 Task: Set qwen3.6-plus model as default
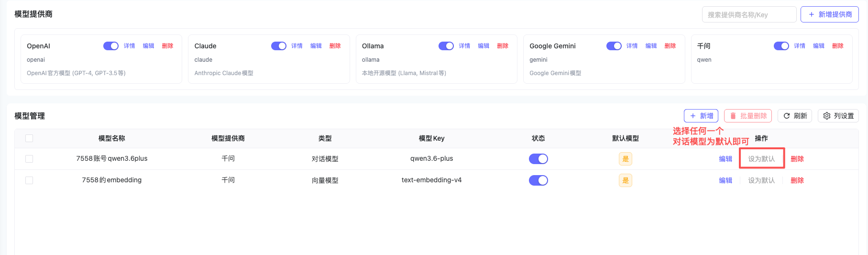tap(761, 159)
